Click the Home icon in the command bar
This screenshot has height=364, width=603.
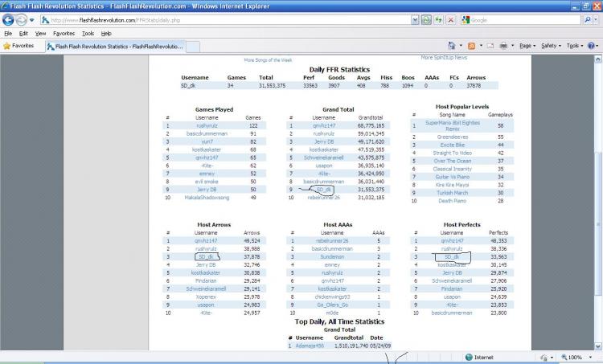452,46
